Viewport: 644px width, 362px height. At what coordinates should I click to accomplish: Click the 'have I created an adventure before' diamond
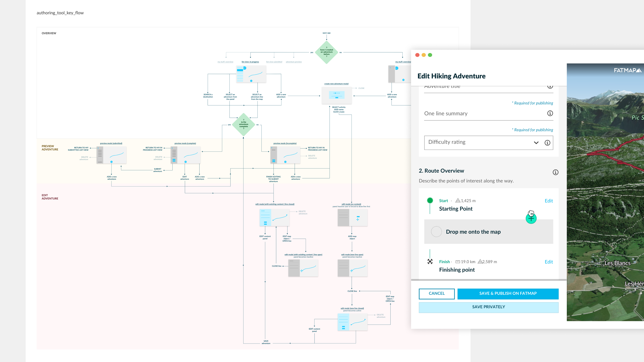pyautogui.click(x=327, y=52)
